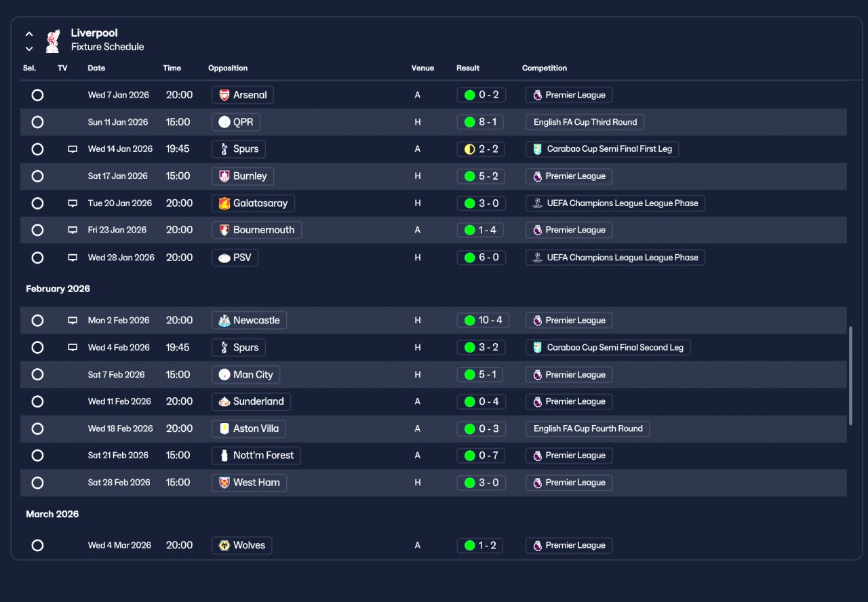This screenshot has height=602, width=868.
Task: Click the date Sat 7 Feb 2026
Action: pyautogui.click(x=116, y=375)
